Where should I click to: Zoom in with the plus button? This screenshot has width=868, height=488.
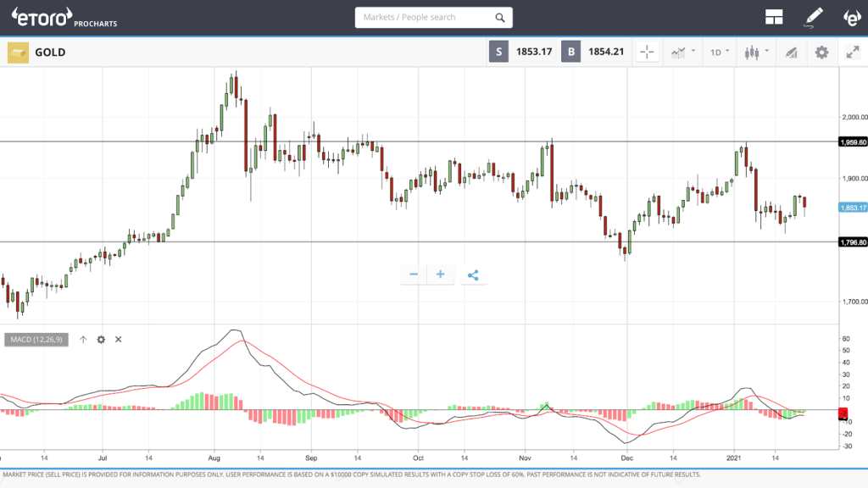point(441,274)
